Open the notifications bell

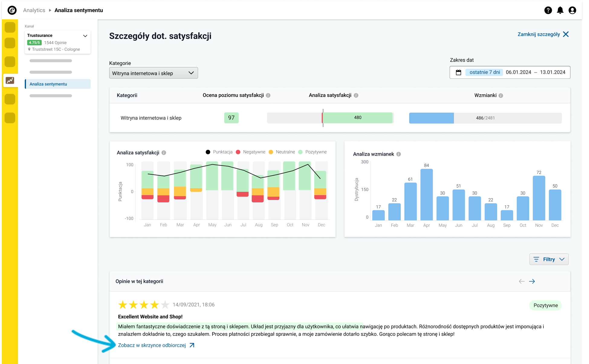(560, 10)
